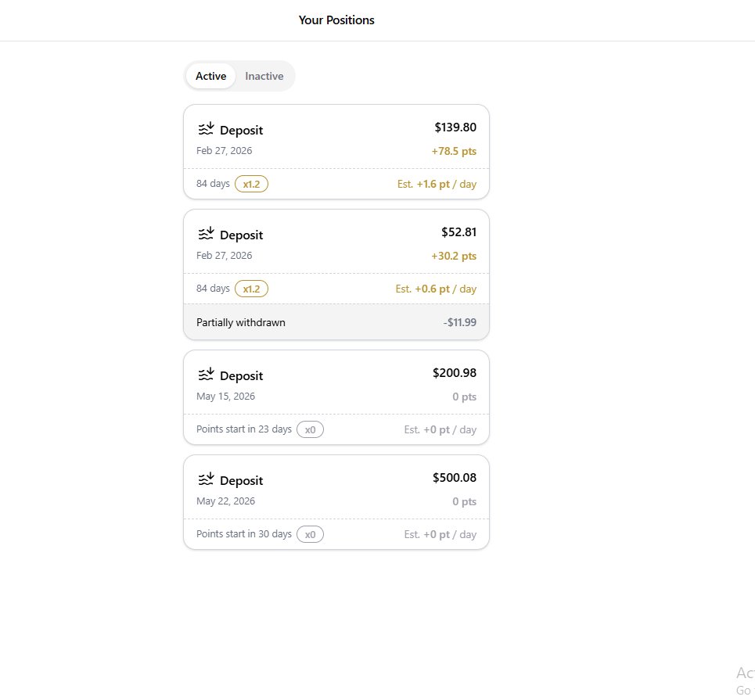755x700 pixels.
Task: Click the Partially withdrawn row
Action: point(336,322)
